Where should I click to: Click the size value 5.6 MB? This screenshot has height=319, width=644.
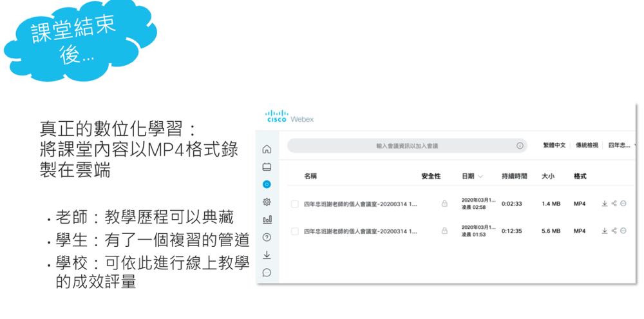551,231
